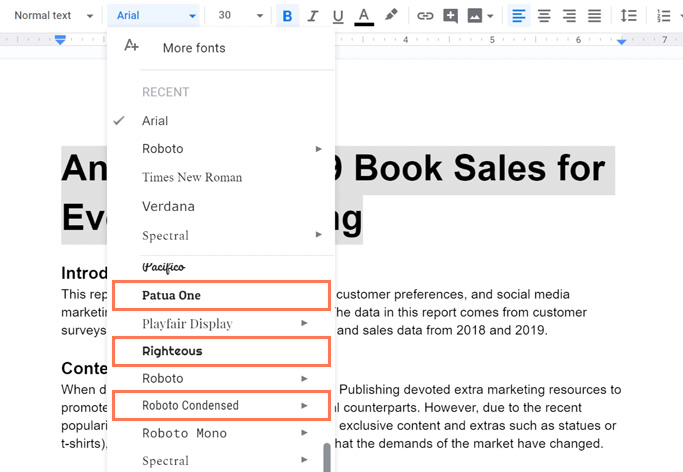Viewport: 683px width, 472px height.
Task: Toggle underline formatting button
Action: coord(338,16)
